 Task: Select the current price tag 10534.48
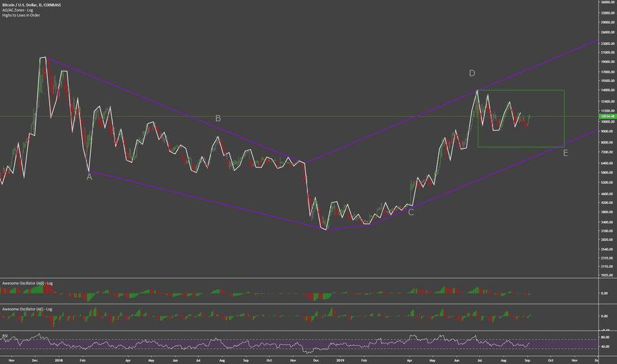coord(608,116)
